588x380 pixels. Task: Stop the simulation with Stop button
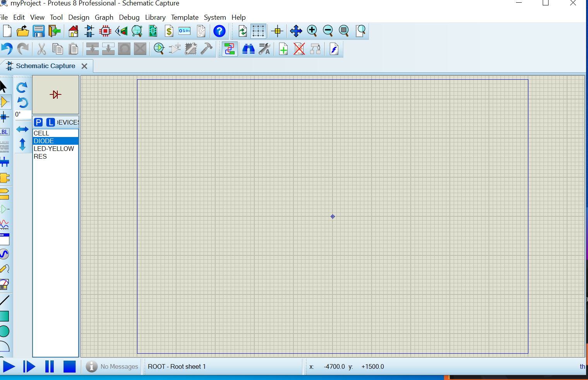coord(70,366)
